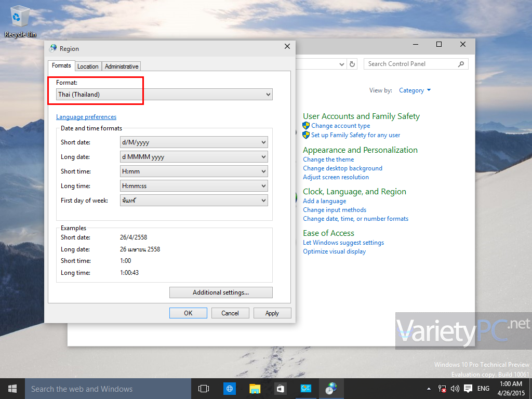Image resolution: width=532 pixels, height=399 pixels.
Task: Open the Short time format dropdown
Action: (x=194, y=171)
